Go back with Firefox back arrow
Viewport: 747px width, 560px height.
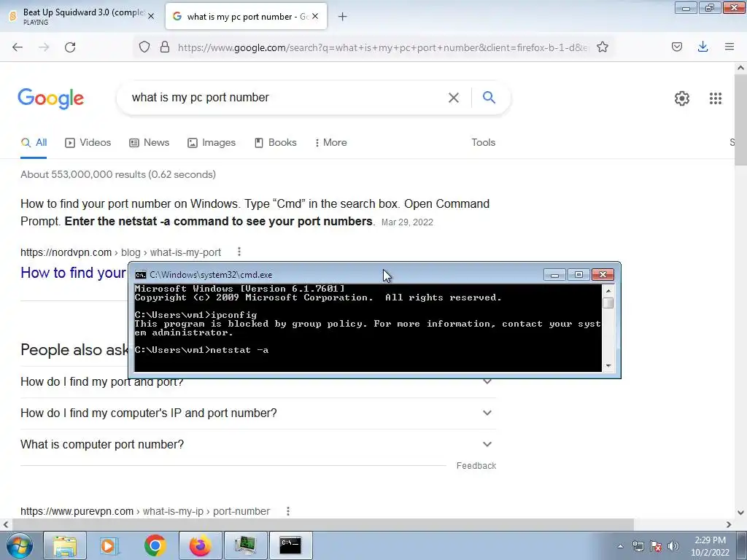pyautogui.click(x=18, y=47)
